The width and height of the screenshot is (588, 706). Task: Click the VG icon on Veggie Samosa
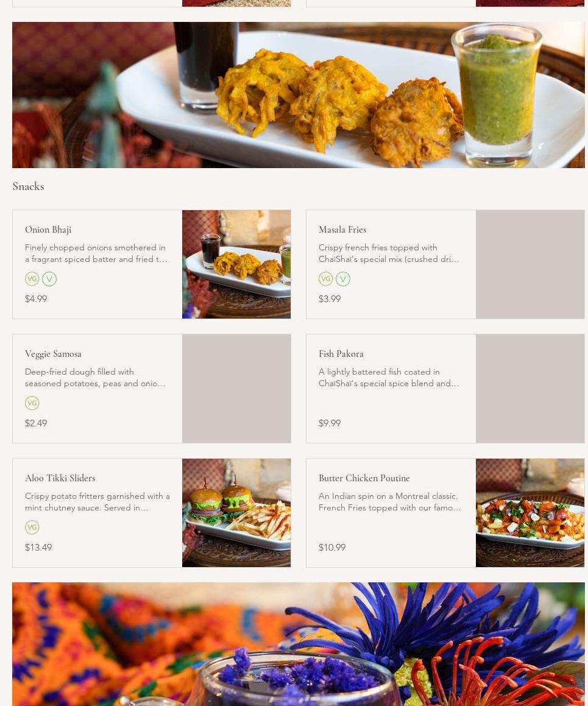click(x=32, y=403)
